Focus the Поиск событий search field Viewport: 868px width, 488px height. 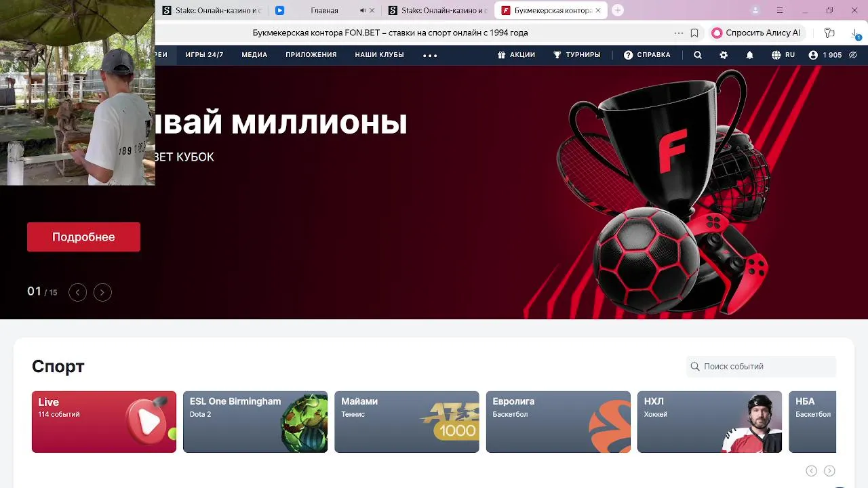[x=761, y=366]
